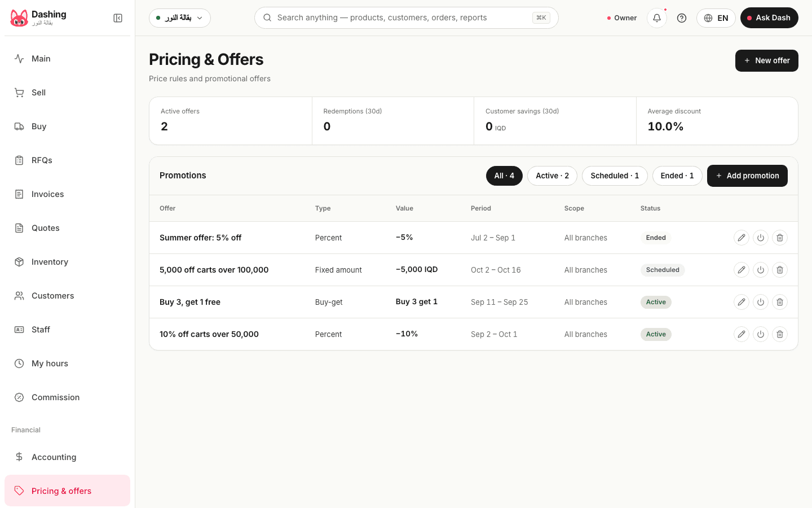Delete the 10% off carts over 50,000 offer
812x508 pixels.
point(780,334)
